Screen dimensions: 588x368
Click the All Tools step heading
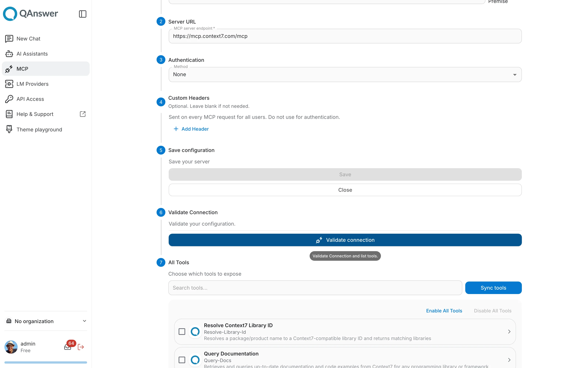coord(179,262)
